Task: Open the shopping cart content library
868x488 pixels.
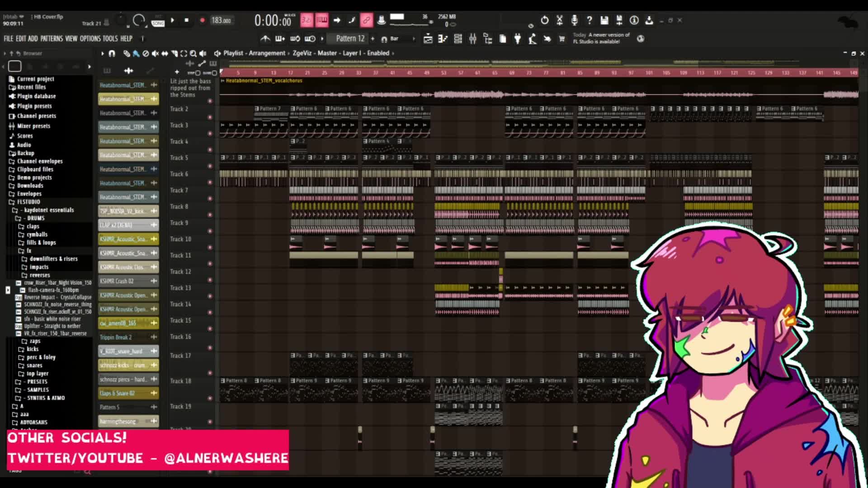Action: pos(562,39)
